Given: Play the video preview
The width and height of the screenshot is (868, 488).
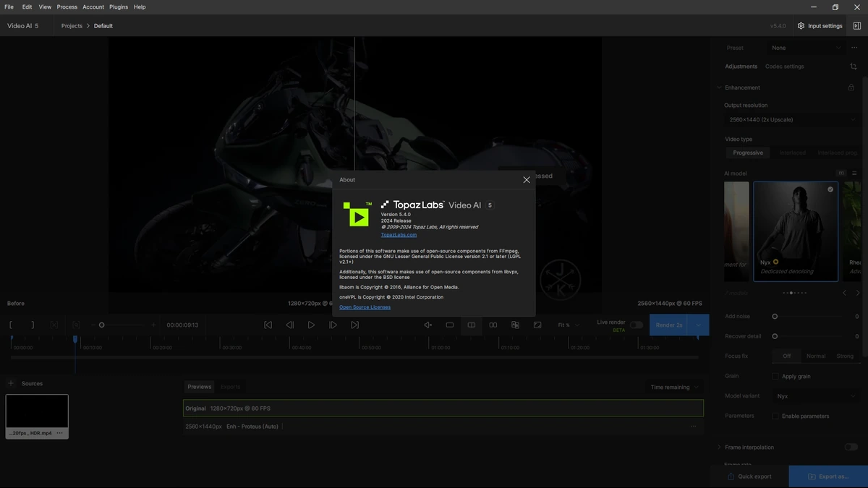Looking at the screenshot, I should (x=311, y=325).
